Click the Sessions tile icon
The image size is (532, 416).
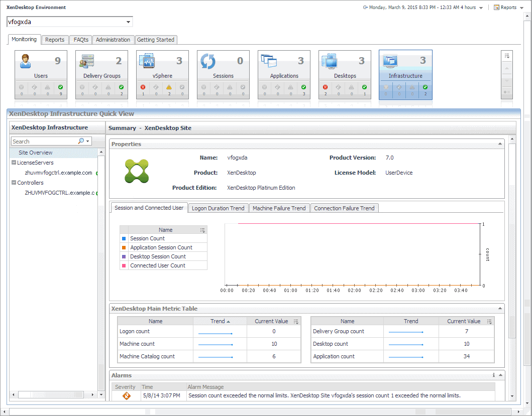tap(208, 61)
